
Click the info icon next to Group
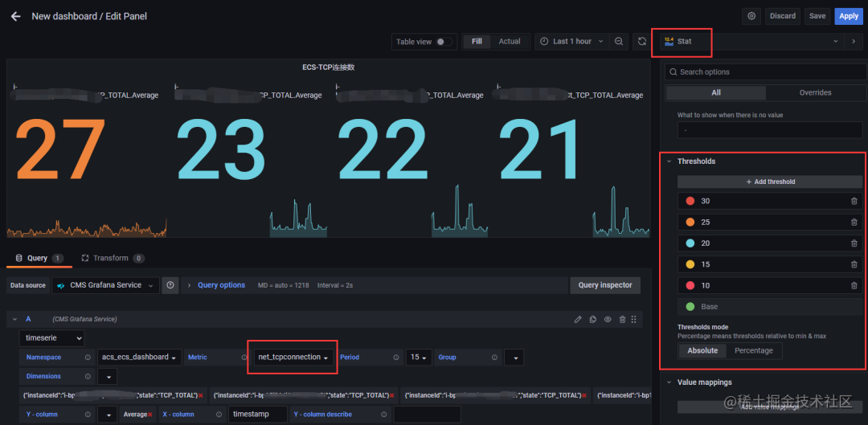pos(494,358)
